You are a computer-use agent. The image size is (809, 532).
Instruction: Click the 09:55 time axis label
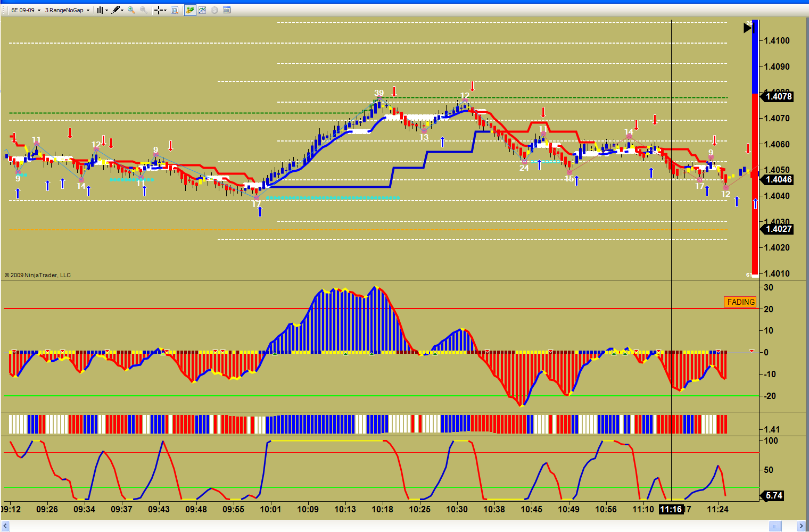click(233, 509)
